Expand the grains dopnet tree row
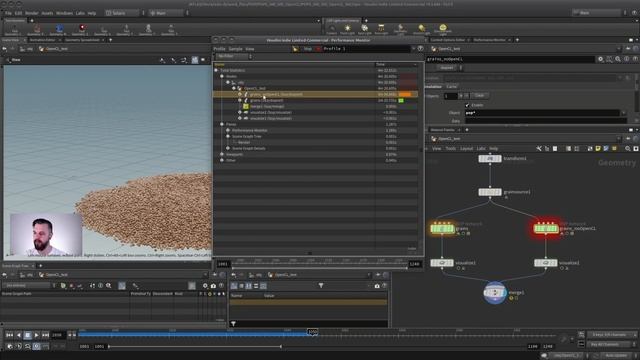 tap(240, 100)
